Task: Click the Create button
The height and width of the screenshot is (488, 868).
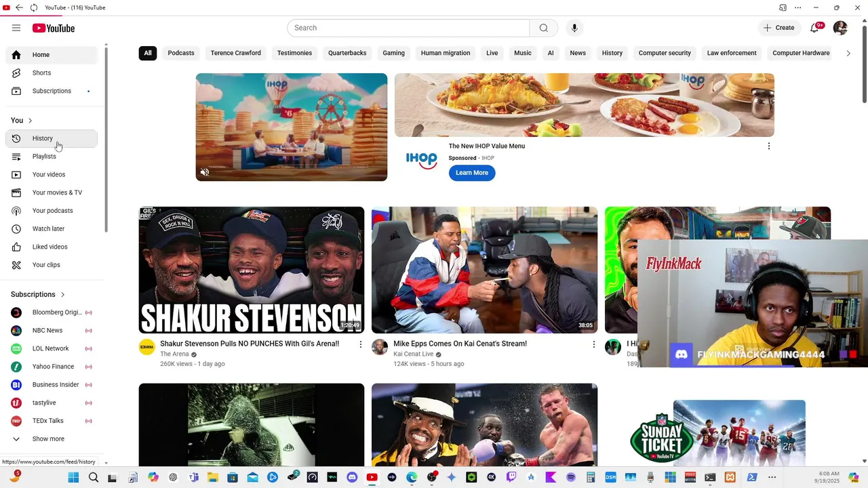Action: pos(778,28)
